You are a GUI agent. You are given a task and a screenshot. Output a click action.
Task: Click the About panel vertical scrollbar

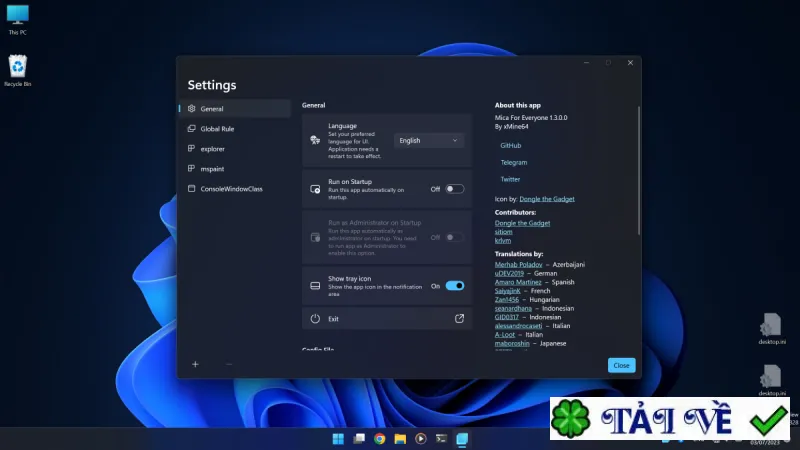(639, 171)
